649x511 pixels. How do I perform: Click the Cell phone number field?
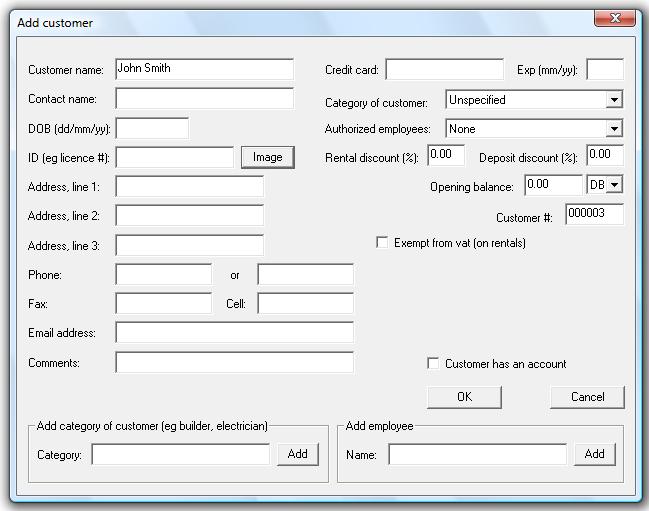coord(305,304)
